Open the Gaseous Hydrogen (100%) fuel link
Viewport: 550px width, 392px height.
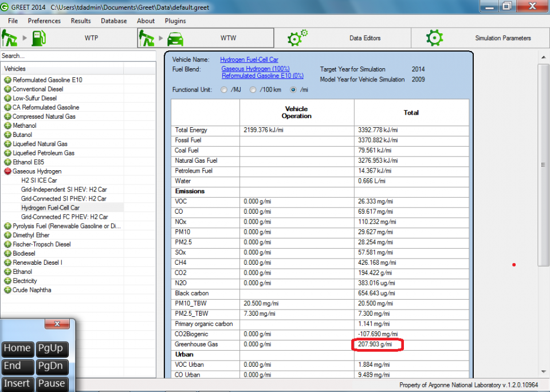(x=255, y=69)
